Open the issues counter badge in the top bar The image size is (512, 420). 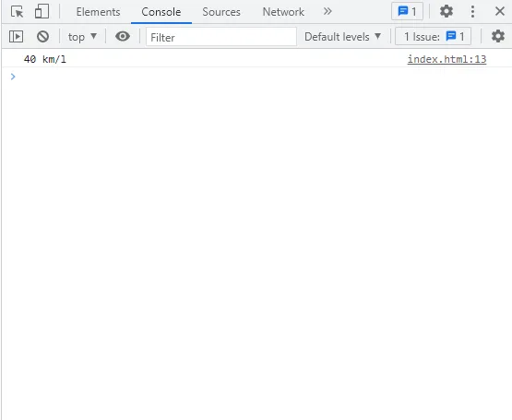tap(407, 12)
